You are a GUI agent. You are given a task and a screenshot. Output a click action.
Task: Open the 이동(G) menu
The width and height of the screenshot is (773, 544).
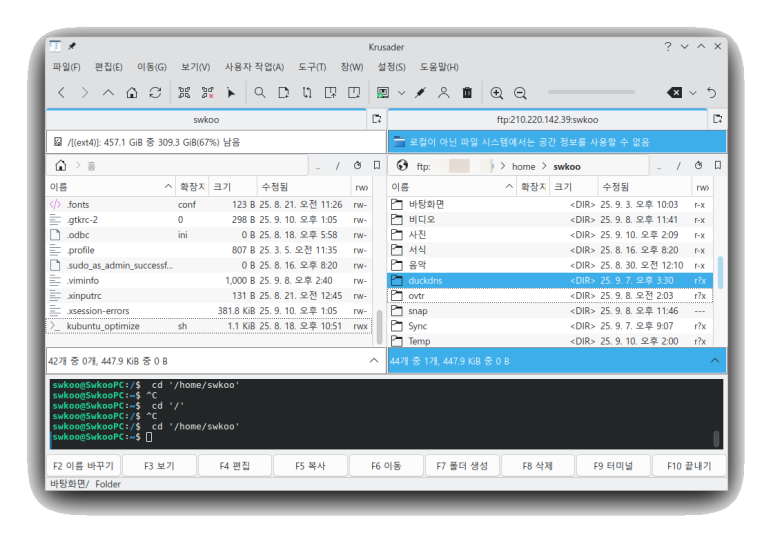tap(152, 67)
